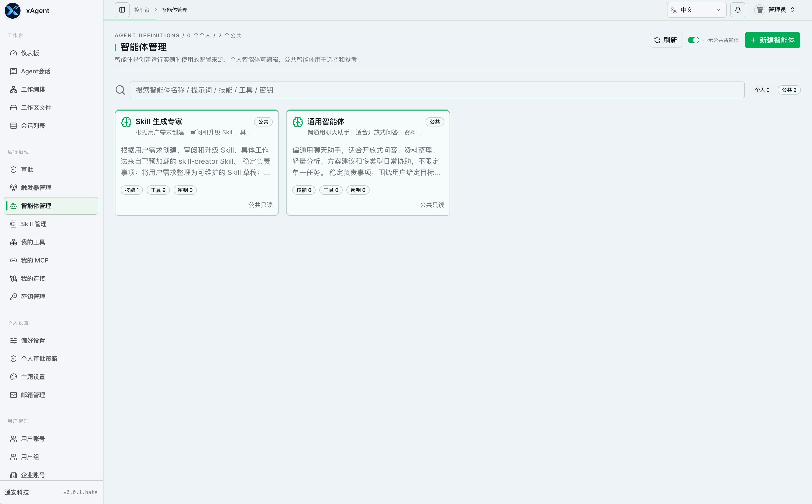The image size is (812, 504).
Task: Click 公共只读 label on Skill 生成专家 card
Action: (260, 205)
